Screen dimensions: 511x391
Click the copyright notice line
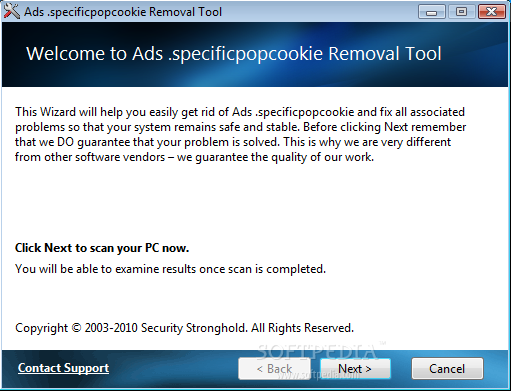(184, 328)
